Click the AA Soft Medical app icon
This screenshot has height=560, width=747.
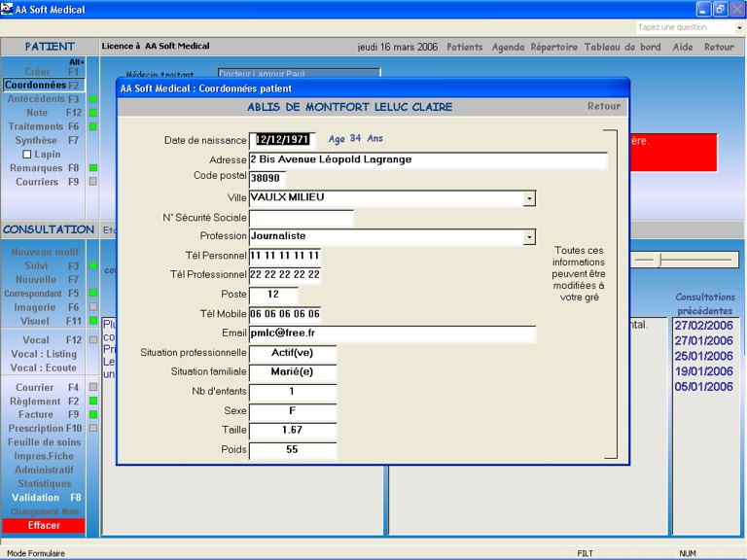click(7, 9)
